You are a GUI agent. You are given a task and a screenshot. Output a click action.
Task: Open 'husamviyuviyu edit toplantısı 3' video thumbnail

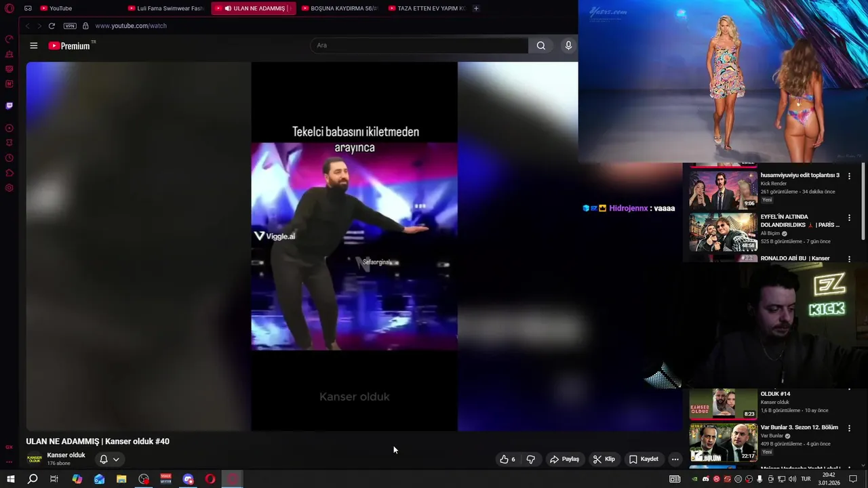pos(723,189)
